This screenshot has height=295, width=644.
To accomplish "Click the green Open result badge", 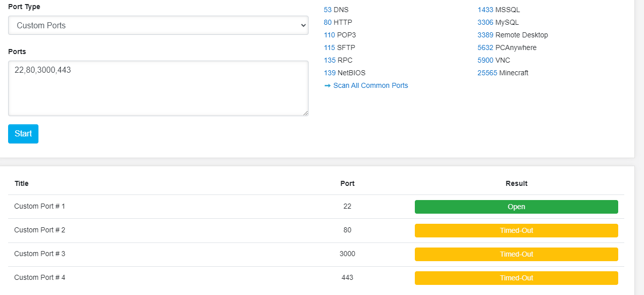I will pos(516,207).
